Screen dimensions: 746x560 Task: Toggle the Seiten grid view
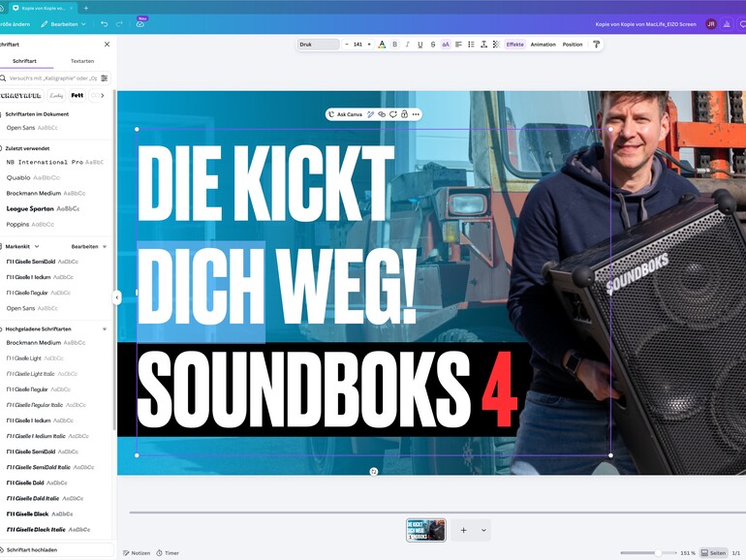coord(714,553)
